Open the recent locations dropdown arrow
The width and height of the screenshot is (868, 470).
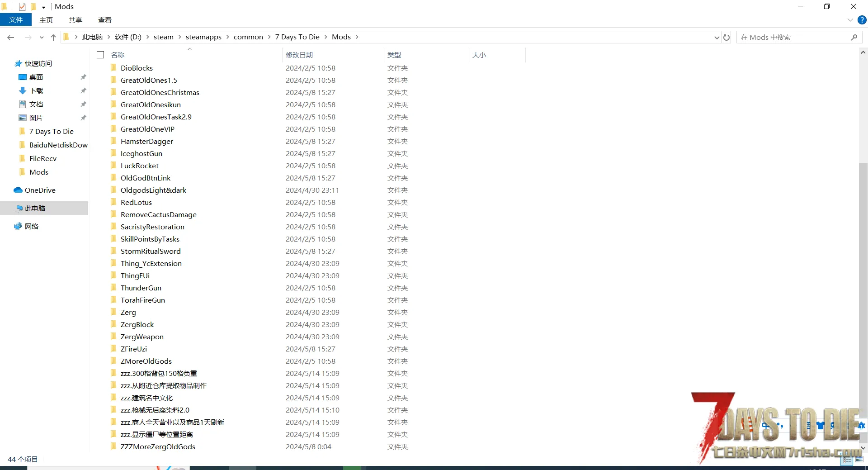tap(42, 38)
